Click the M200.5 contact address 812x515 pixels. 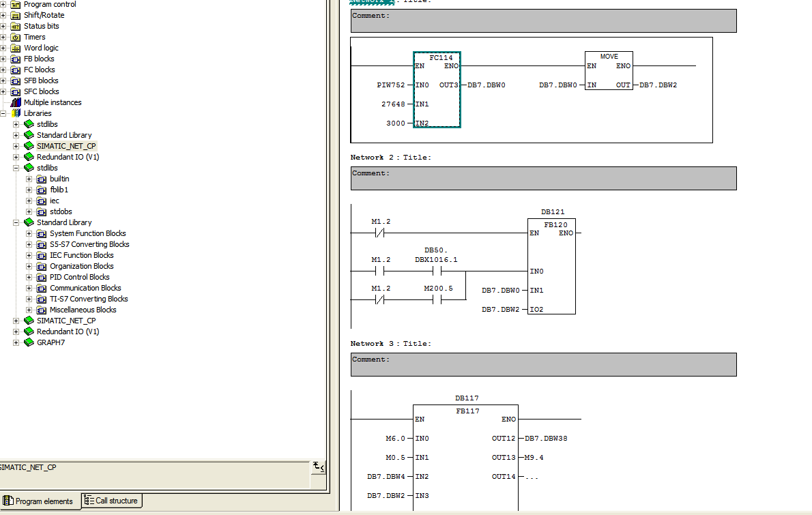coord(438,289)
